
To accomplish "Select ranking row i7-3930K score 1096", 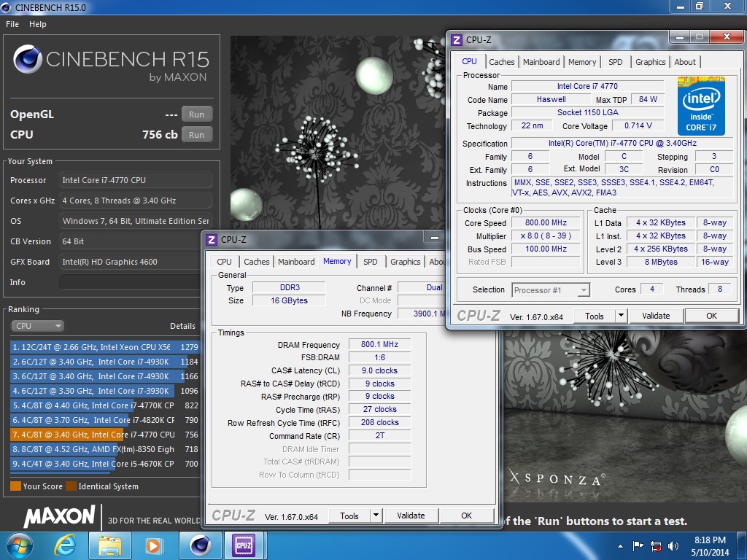I will [x=104, y=391].
